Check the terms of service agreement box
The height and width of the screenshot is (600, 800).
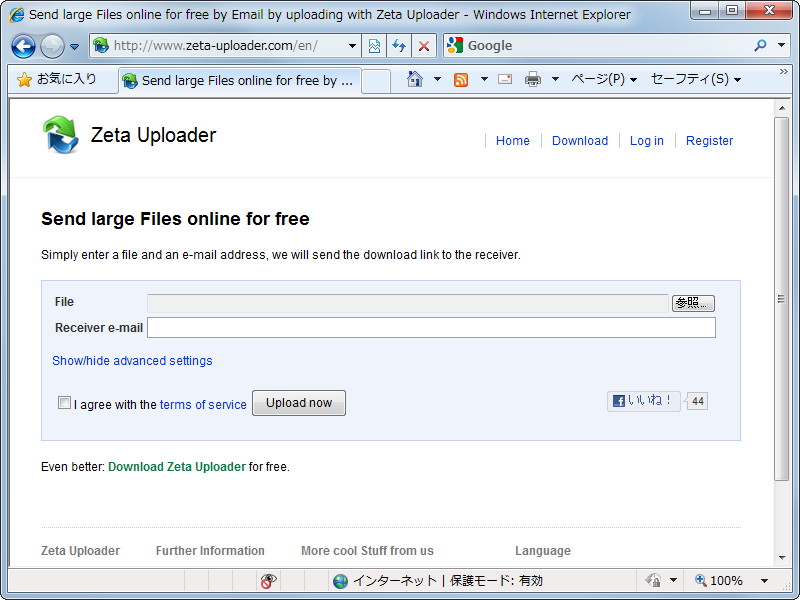pos(64,402)
